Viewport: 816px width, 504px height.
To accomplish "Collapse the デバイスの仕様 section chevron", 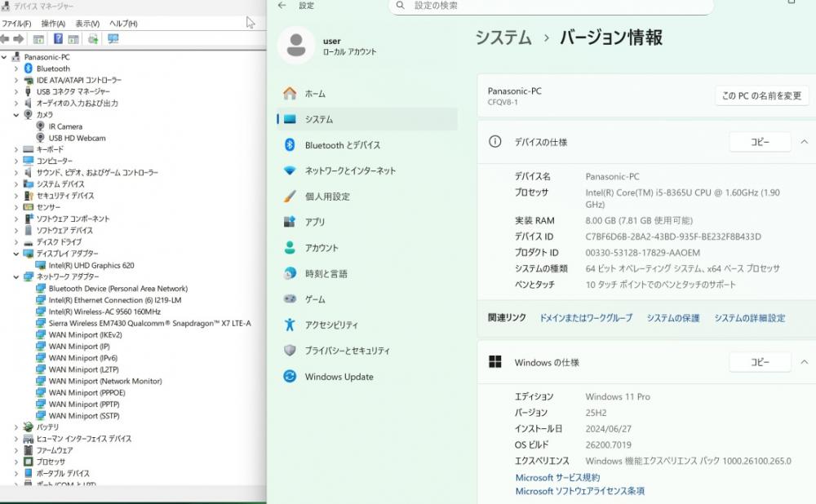I will tap(804, 141).
